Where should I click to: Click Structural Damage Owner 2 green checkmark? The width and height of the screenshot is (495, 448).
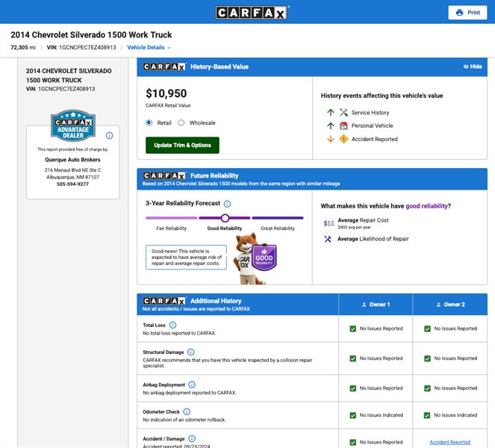tap(428, 358)
